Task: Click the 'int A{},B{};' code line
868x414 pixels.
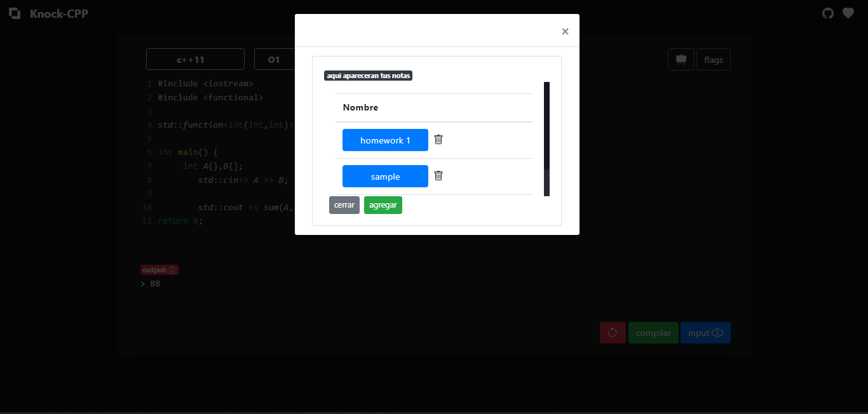Action: pyautogui.click(x=213, y=166)
